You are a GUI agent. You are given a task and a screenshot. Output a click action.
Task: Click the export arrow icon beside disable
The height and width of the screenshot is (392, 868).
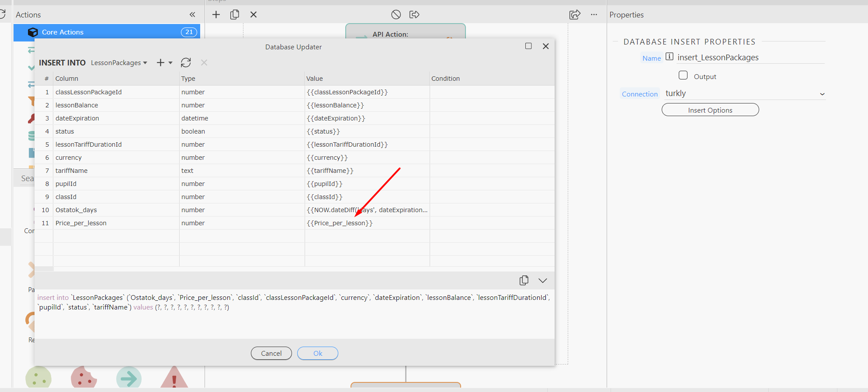tap(414, 15)
